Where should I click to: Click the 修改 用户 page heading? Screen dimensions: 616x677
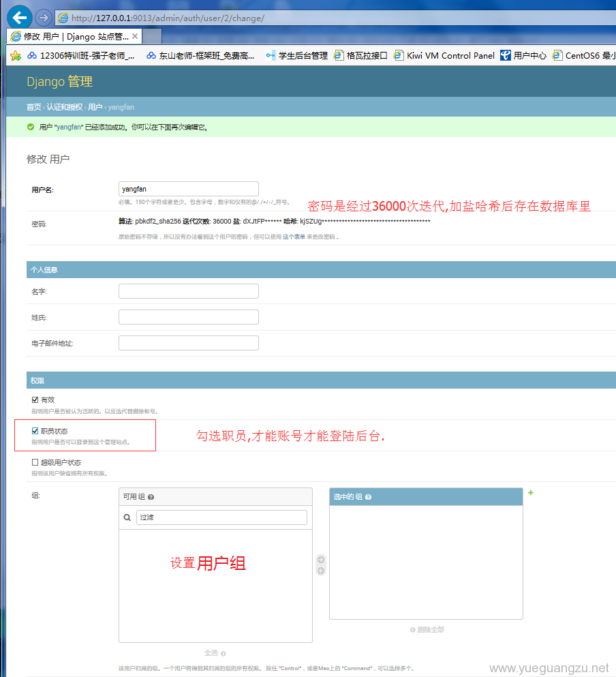coord(48,160)
